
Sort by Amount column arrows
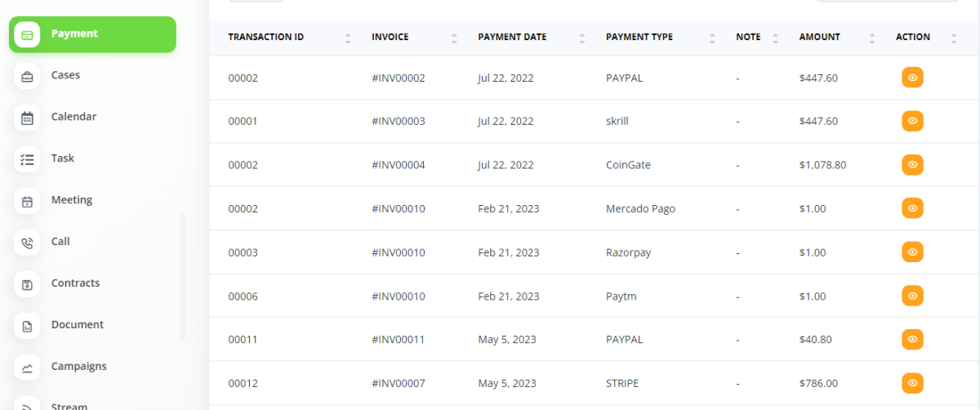pyautogui.click(x=872, y=38)
